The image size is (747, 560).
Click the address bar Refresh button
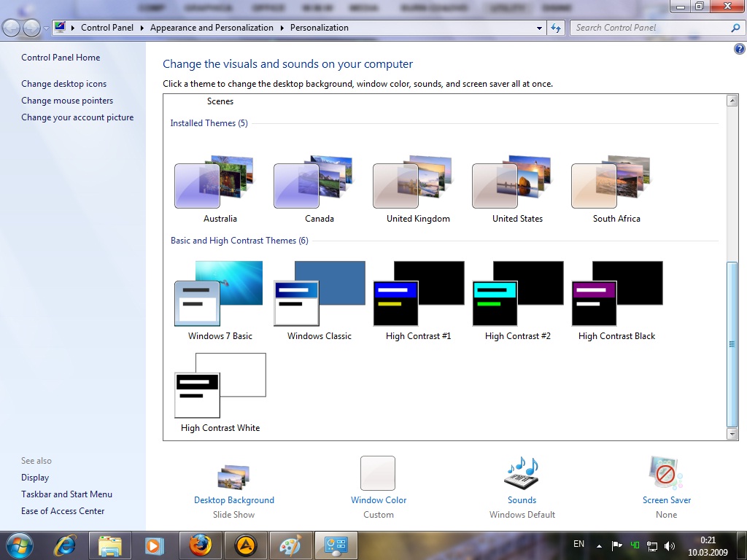coord(555,28)
